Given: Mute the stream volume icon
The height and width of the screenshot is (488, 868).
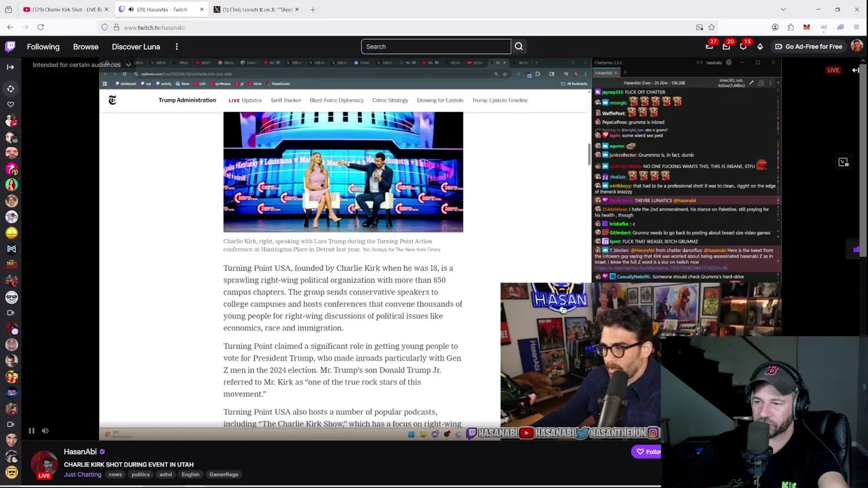Looking at the screenshot, I should [45, 430].
